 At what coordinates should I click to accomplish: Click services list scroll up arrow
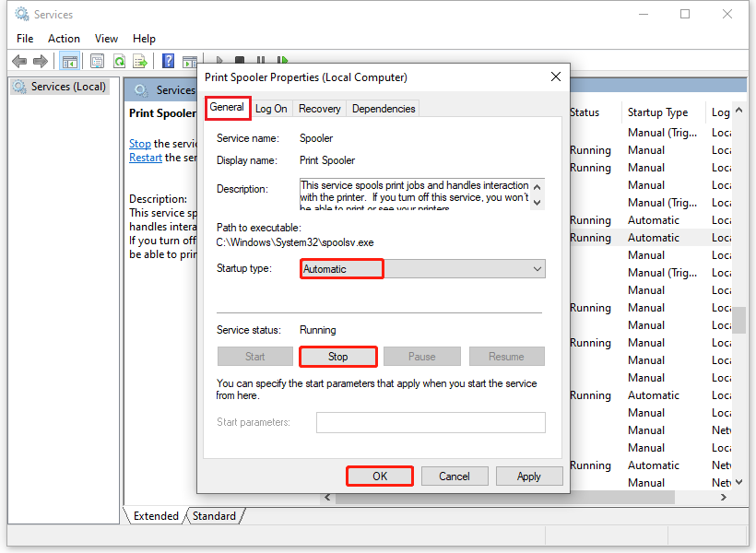[738, 112]
